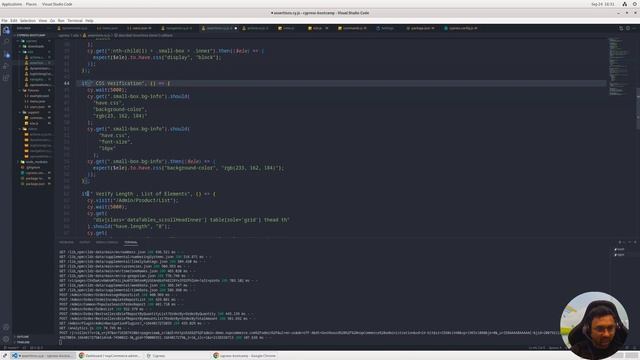Viewport: 640px width, 360px height.
Task: Open the Edit menu
Action: [14, 20]
